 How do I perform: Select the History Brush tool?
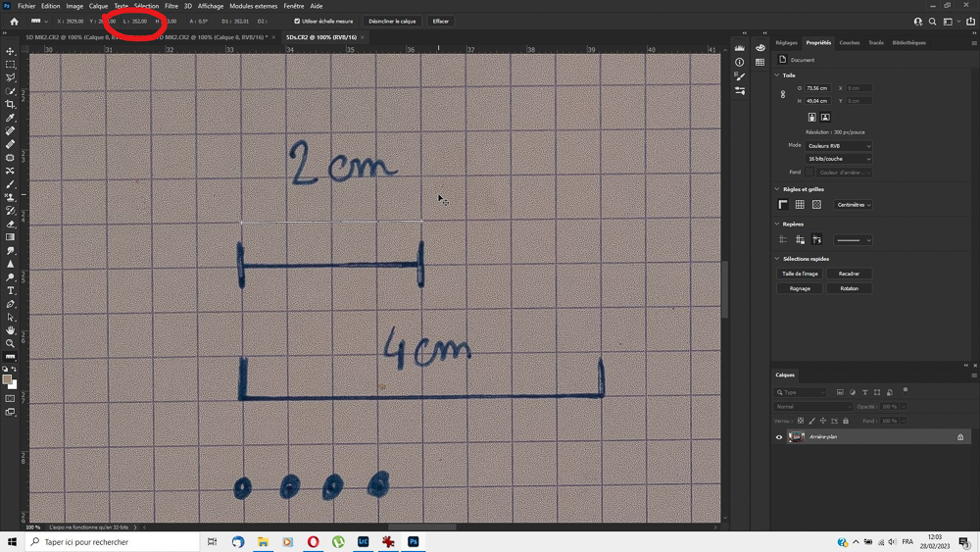click(10, 211)
